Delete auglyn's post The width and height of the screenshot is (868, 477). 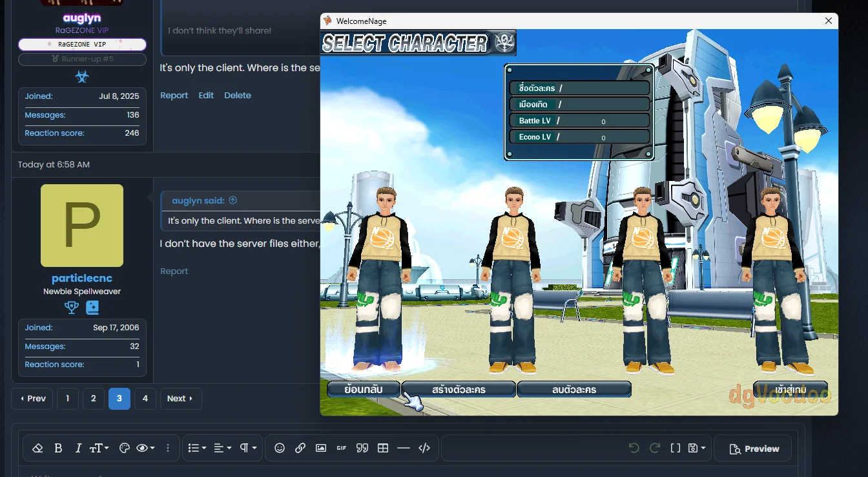pyautogui.click(x=238, y=95)
